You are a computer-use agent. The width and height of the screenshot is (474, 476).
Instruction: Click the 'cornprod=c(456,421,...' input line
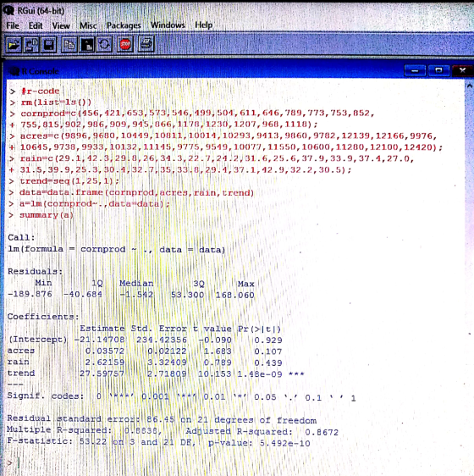197,113
